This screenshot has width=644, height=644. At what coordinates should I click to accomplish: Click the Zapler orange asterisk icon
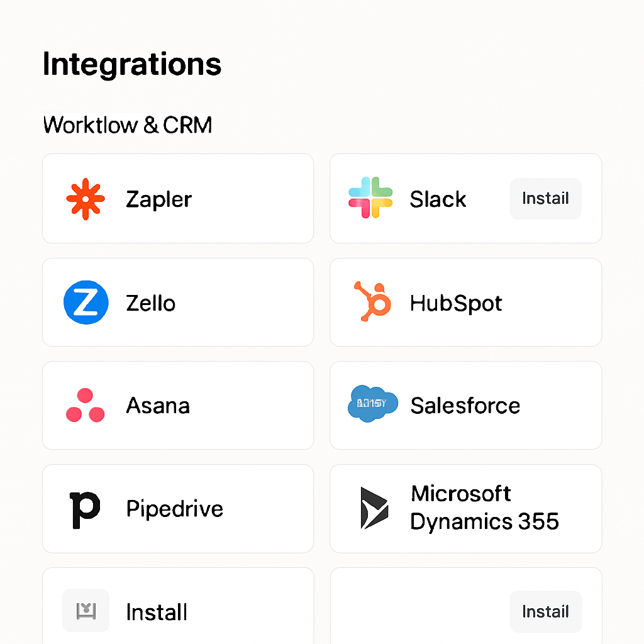(85, 199)
